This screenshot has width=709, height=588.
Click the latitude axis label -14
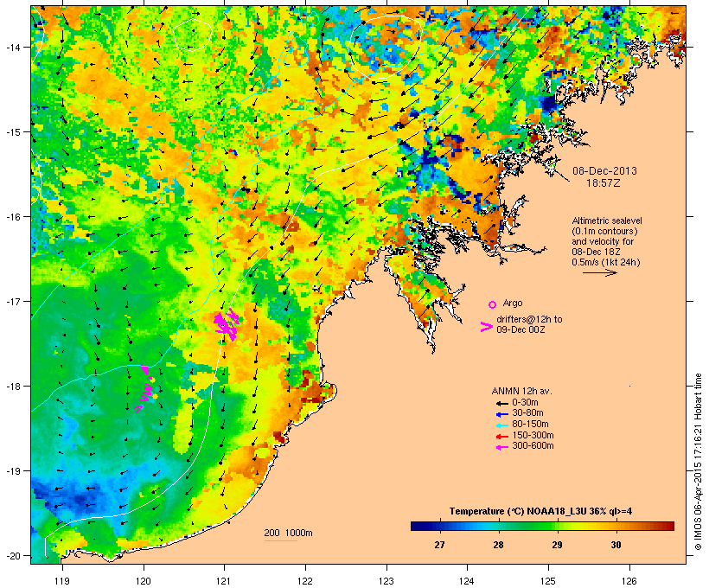(x=12, y=47)
